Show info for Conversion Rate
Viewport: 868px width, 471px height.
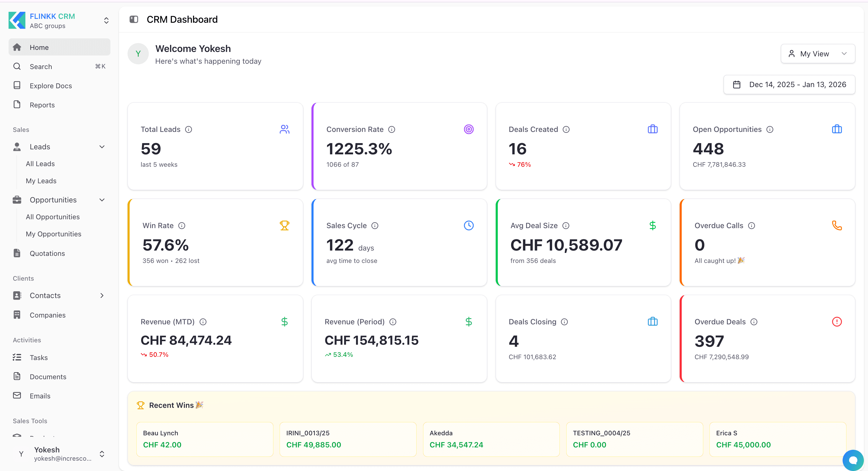point(391,129)
